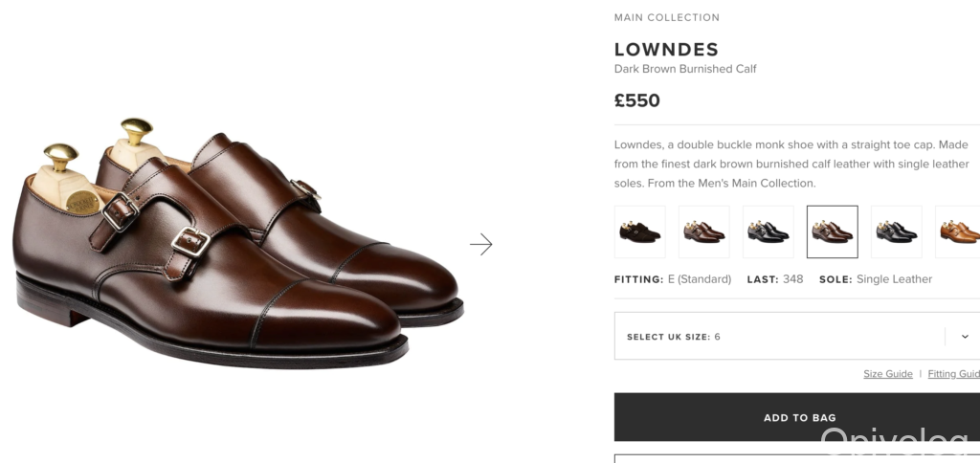Viewport: 980px width, 463px height.
Task: Select the dark suede colour swatch
Action: (640, 231)
